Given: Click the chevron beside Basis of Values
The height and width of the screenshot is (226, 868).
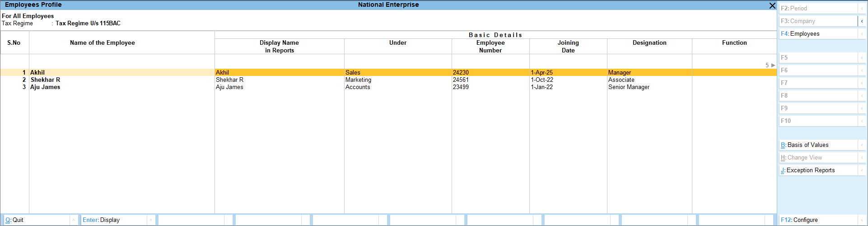Looking at the screenshot, I should coord(862,145).
